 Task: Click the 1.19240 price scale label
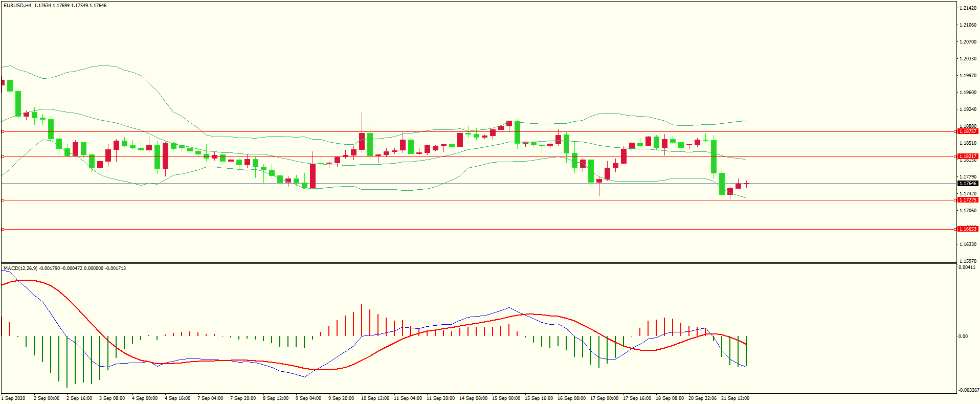[x=968, y=109]
